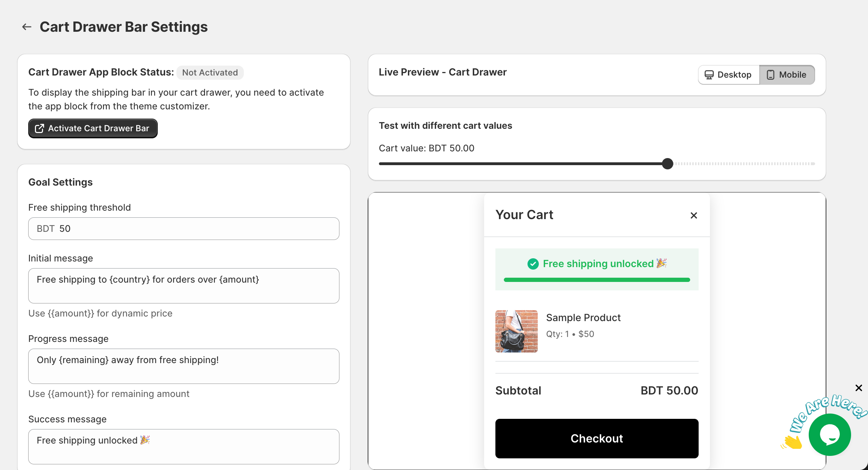Switch preview to Mobile view

tap(787, 75)
